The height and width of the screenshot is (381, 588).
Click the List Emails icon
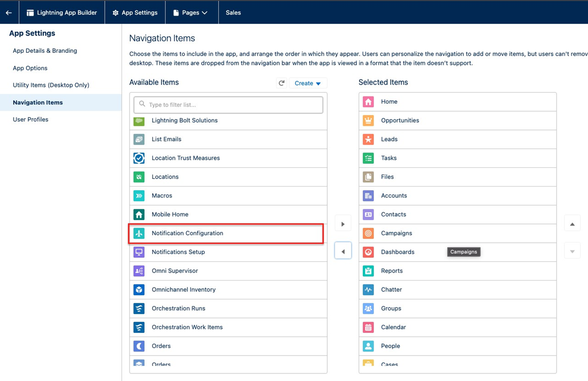pos(139,139)
